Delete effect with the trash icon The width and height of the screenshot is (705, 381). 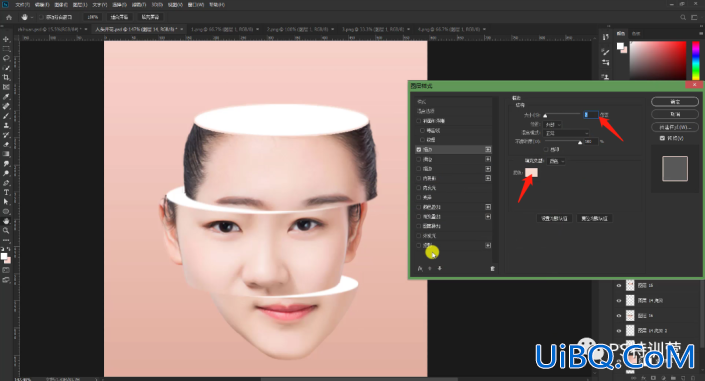click(x=492, y=268)
